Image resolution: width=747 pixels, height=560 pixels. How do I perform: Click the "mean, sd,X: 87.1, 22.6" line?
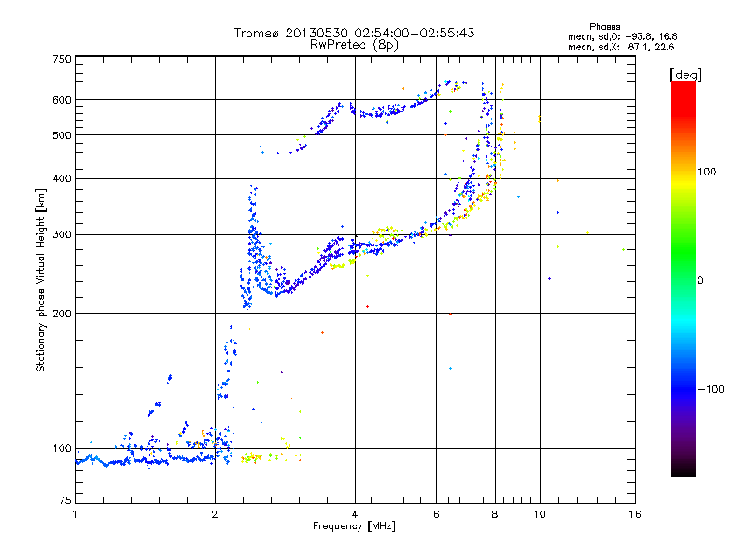(621, 47)
